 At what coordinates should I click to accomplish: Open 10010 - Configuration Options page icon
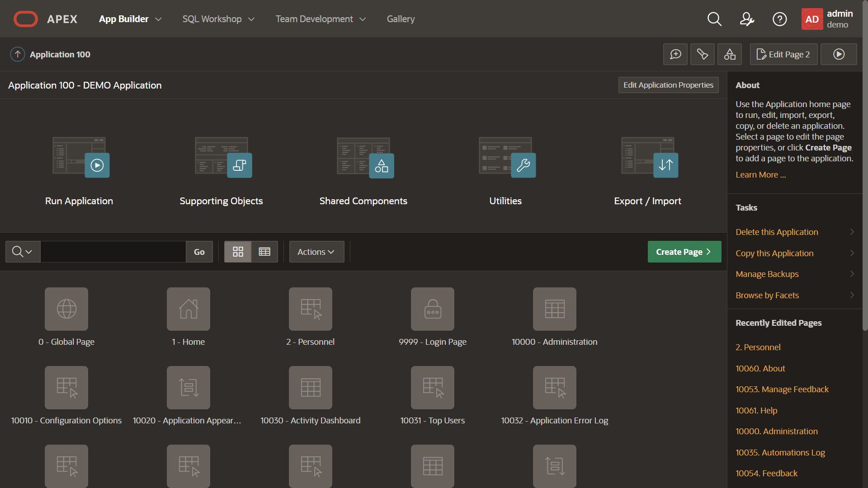pyautogui.click(x=66, y=388)
